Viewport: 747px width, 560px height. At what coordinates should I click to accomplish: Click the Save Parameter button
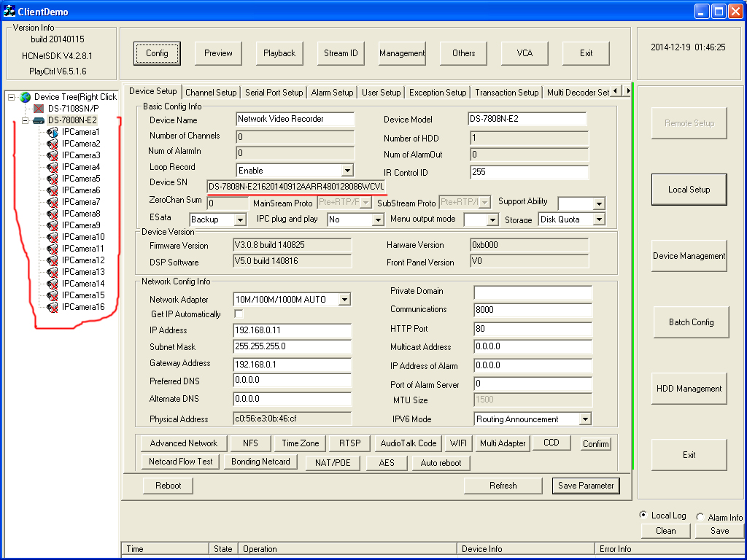(x=586, y=486)
